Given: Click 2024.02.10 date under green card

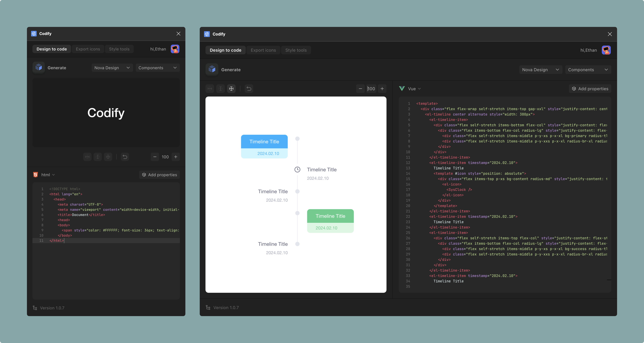Looking at the screenshot, I should click(326, 228).
